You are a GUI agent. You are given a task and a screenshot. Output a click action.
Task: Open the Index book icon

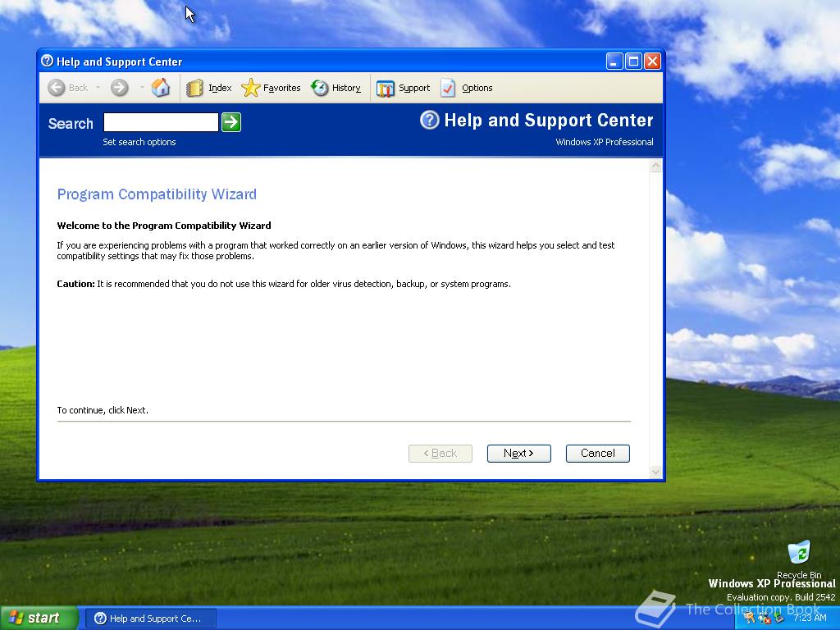coord(194,88)
